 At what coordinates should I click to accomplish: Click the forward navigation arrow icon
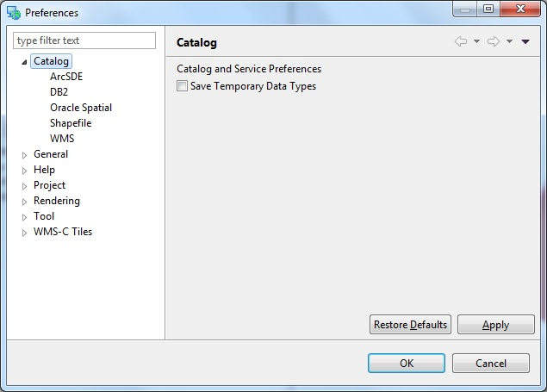point(494,41)
